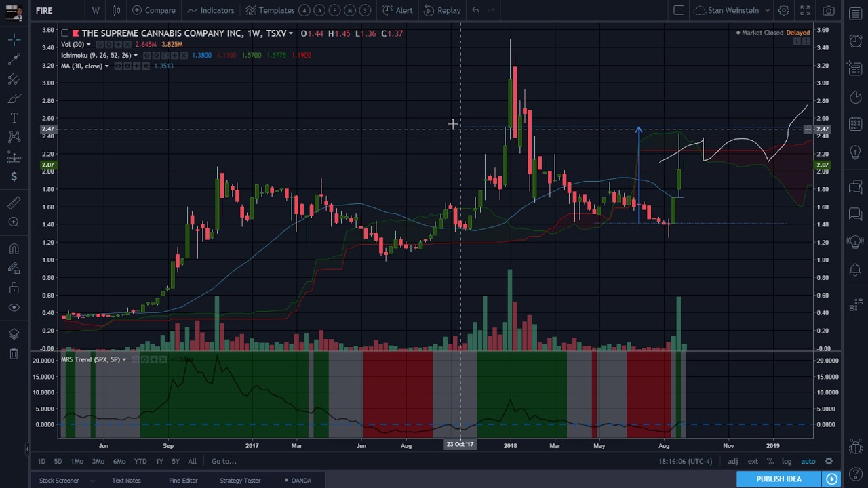The width and height of the screenshot is (868, 488).
Task: Select the ruler measure tool
Action: [x=14, y=203]
